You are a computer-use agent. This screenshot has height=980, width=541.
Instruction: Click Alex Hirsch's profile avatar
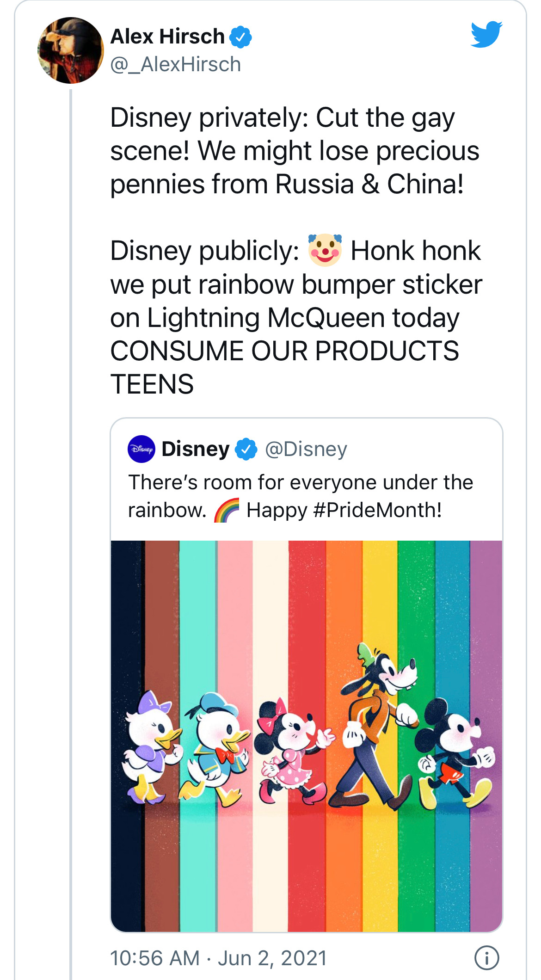(71, 50)
